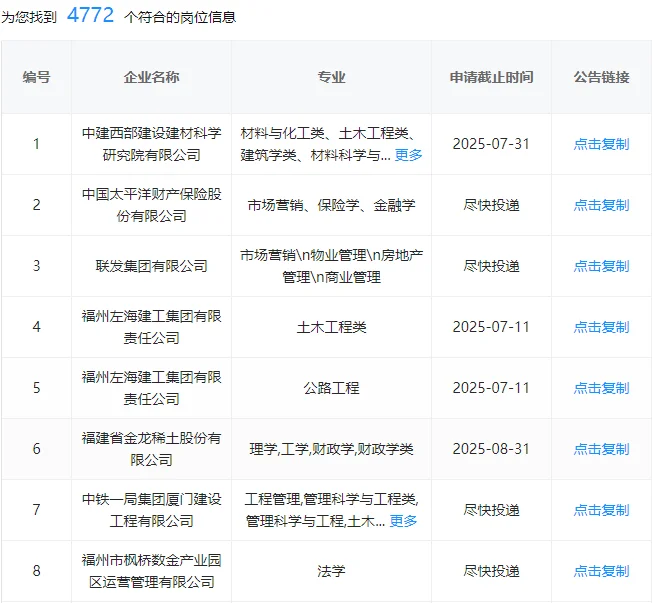Select company 福建省金龙稀土股份有限公司

tap(151, 449)
